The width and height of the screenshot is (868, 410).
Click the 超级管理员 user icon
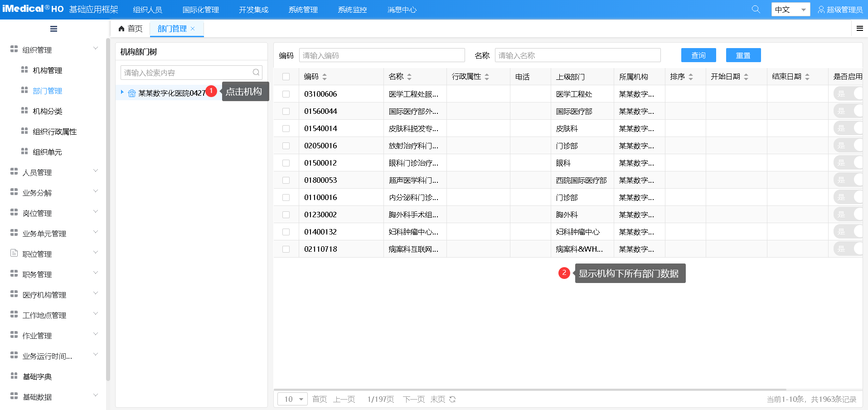tap(821, 10)
